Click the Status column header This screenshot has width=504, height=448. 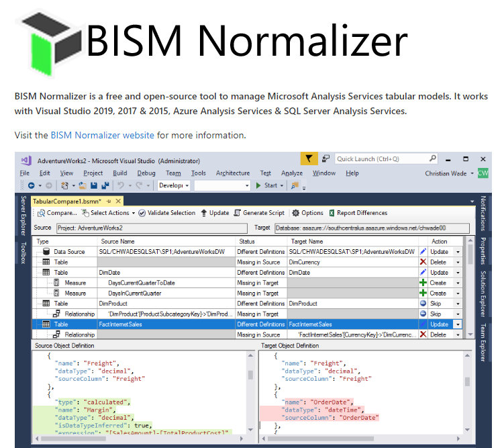pos(261,242)
